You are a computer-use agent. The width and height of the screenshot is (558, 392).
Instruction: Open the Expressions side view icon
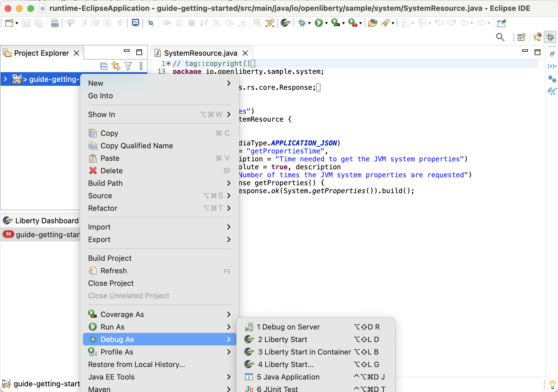(552, 91)
